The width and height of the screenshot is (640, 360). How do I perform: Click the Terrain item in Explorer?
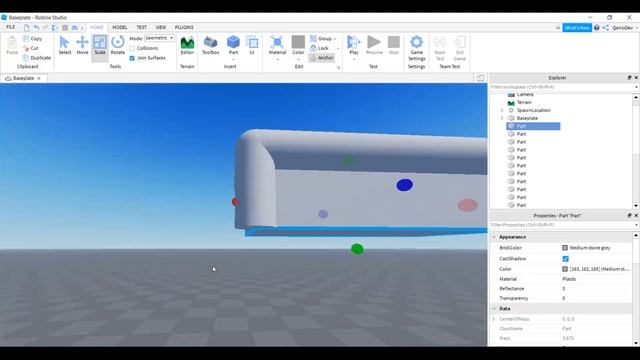coord(524,102)
